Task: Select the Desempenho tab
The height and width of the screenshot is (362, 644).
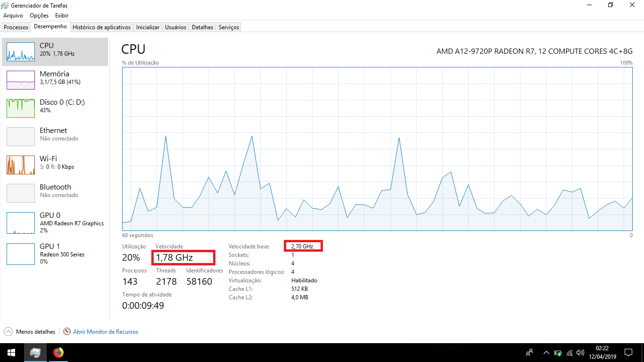Action: click(x=50, y=27)
